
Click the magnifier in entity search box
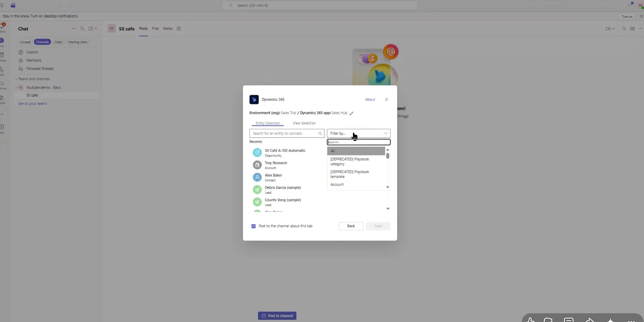320,133
